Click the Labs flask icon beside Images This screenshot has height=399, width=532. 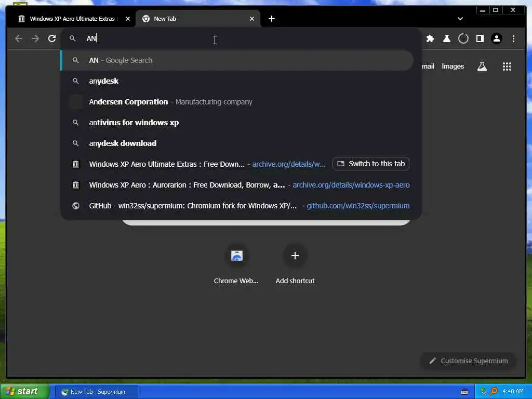click(482, 66)
